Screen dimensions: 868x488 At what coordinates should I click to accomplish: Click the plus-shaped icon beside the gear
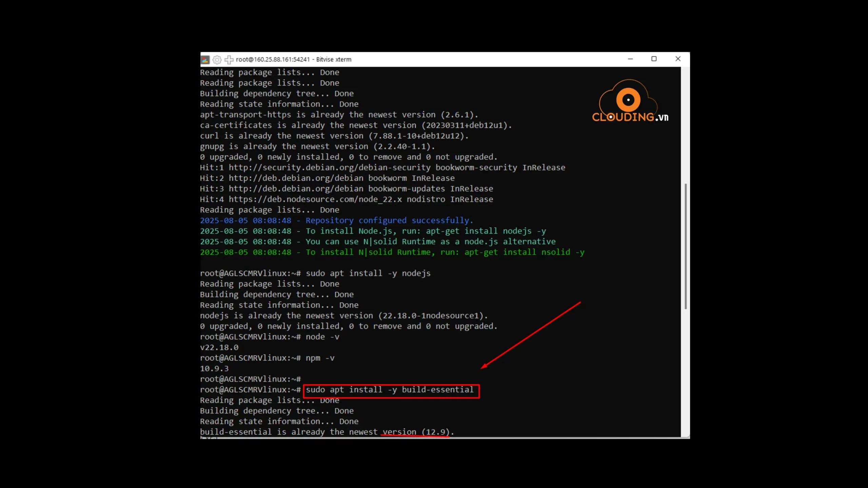pyautogui.click(x=229, y=60)
